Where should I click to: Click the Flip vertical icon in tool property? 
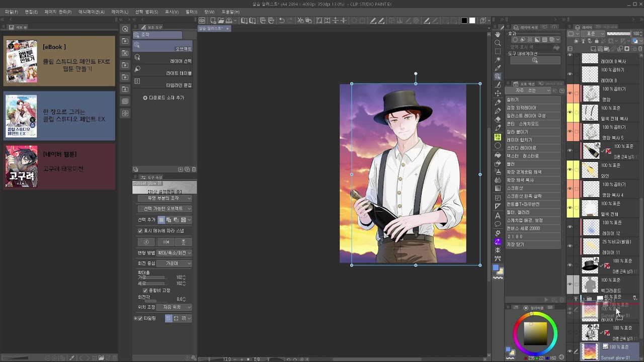tap(184, 242)
